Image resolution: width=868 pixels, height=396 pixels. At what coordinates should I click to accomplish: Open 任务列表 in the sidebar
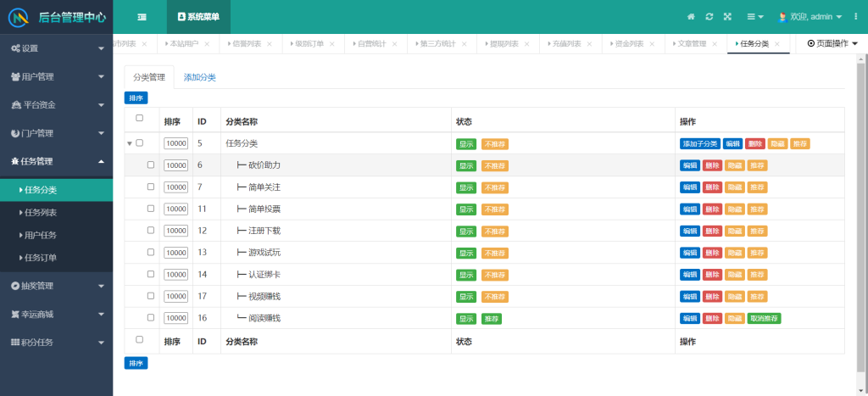pos(41,213)
